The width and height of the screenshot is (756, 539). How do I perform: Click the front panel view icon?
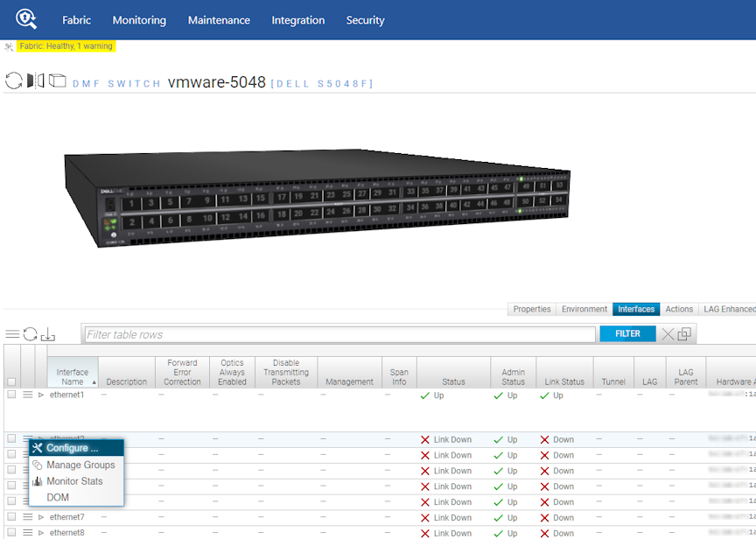(x=36, y=80)
